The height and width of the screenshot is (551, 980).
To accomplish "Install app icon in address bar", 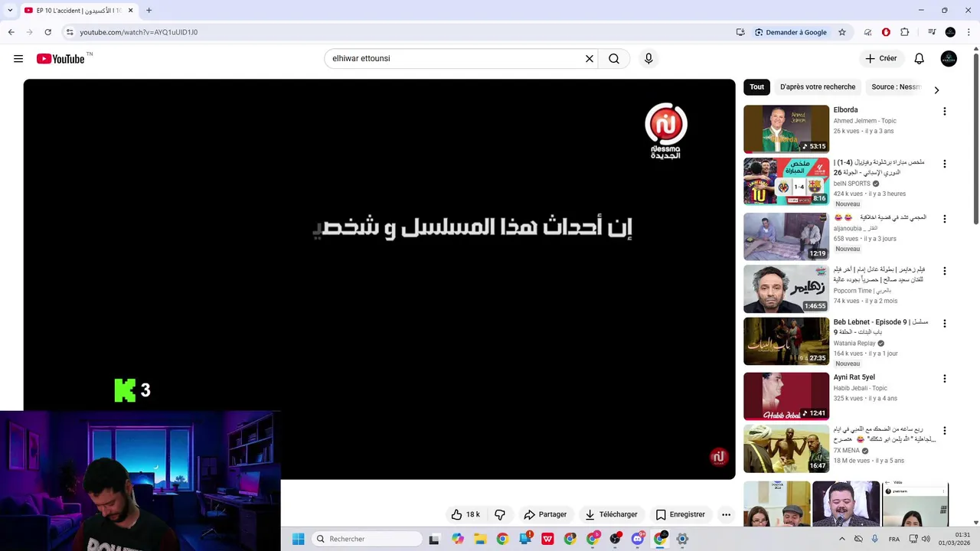I will [740, 32].
